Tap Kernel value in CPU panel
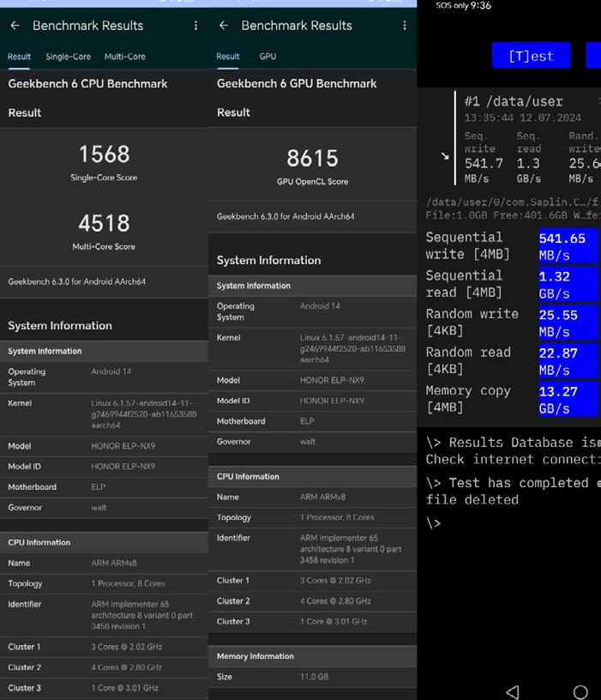The image size is (601, 700). 144,414
